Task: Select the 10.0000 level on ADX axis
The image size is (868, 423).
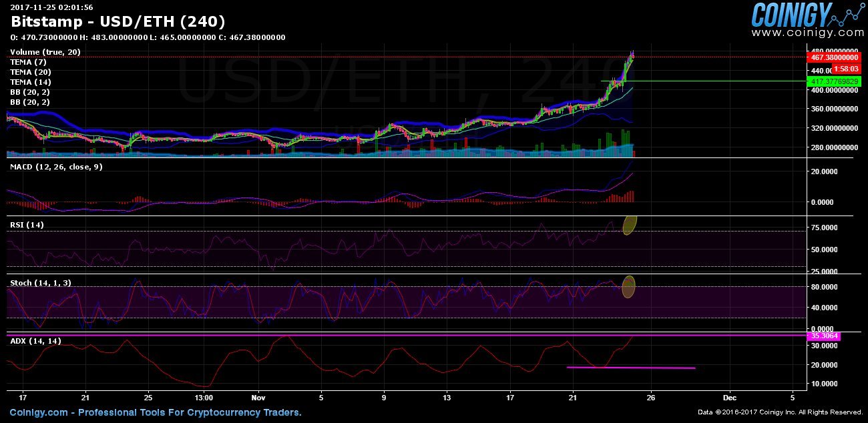Action: 824,384
